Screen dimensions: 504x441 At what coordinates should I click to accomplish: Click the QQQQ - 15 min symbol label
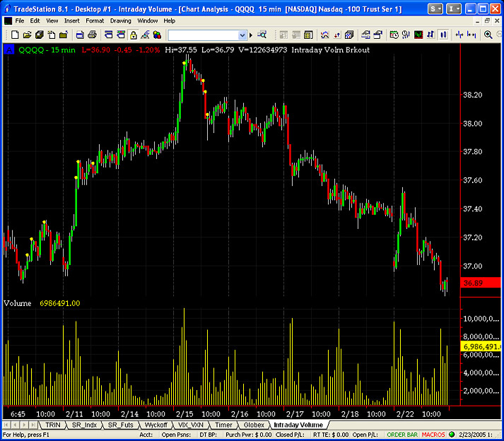coord(47,49)
